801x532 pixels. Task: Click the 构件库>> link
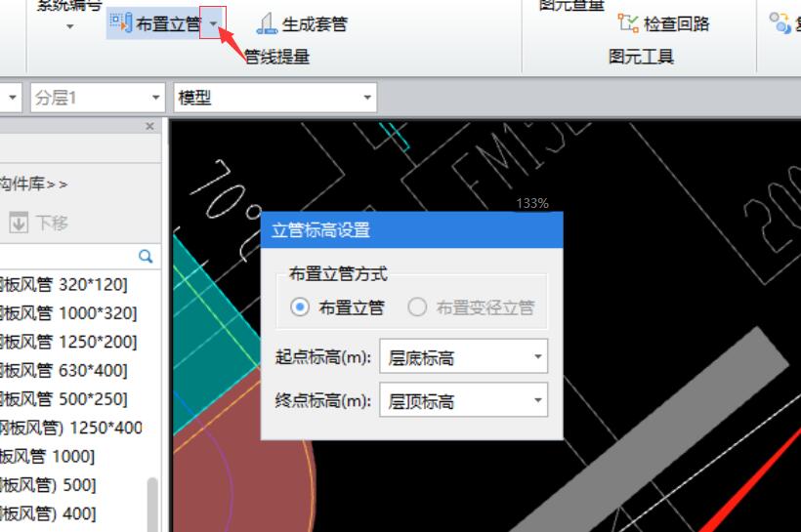[x=34, y=184]
